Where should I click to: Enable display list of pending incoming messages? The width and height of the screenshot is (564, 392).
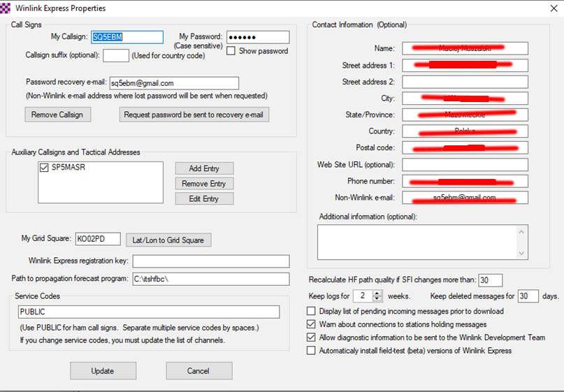coord(311,311)
